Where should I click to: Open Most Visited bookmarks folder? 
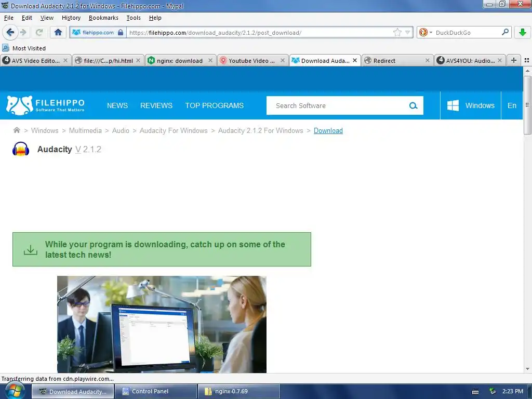[x=24, y=48]
